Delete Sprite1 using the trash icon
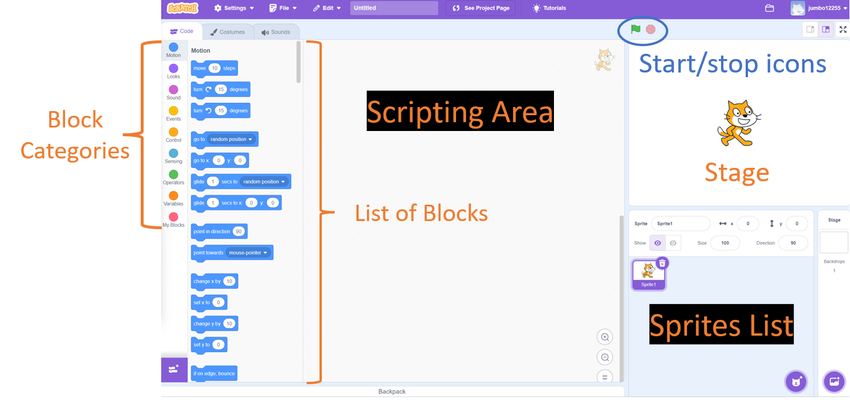Image resolution: width=850 pixels, height=400 pixels. click(x=662, y=263)
